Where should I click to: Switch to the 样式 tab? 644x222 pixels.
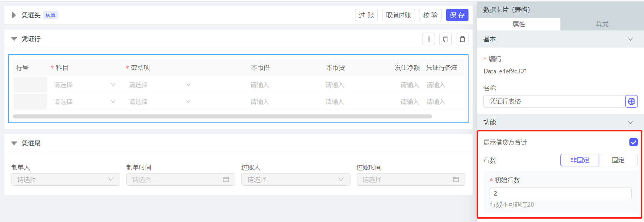[x=602, y=24]
